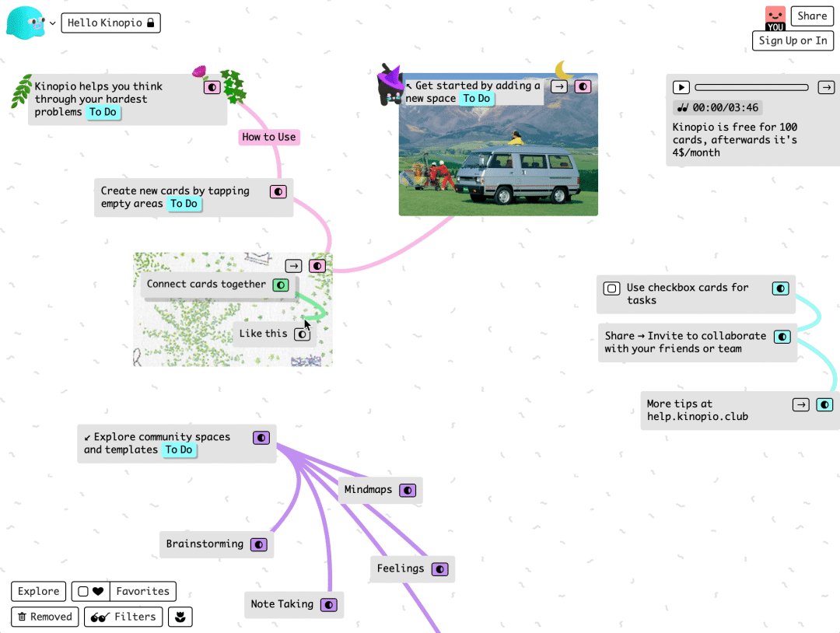
Task: Click Sign Up or In
Action: (x=793, y=40)
